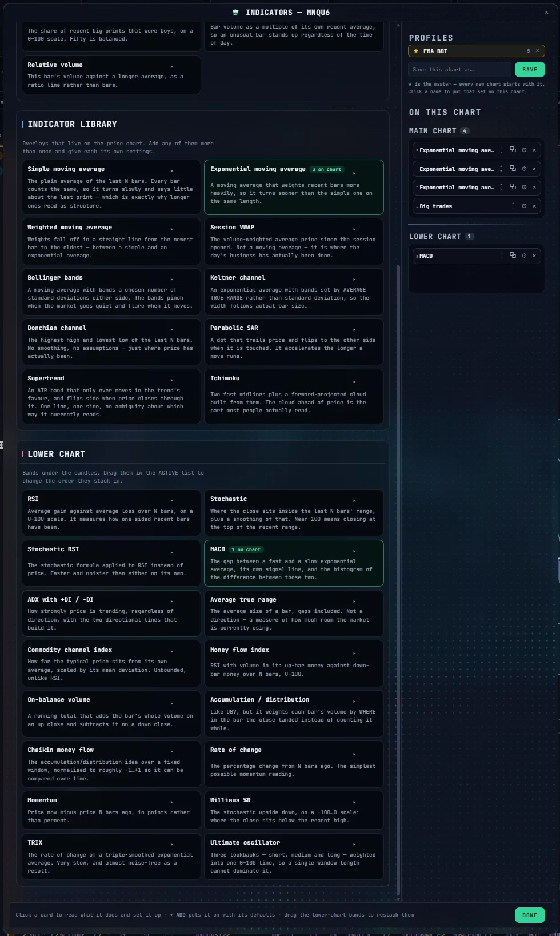Open the Average true range card
Screen dimensions: 560x936
point(294,614)
